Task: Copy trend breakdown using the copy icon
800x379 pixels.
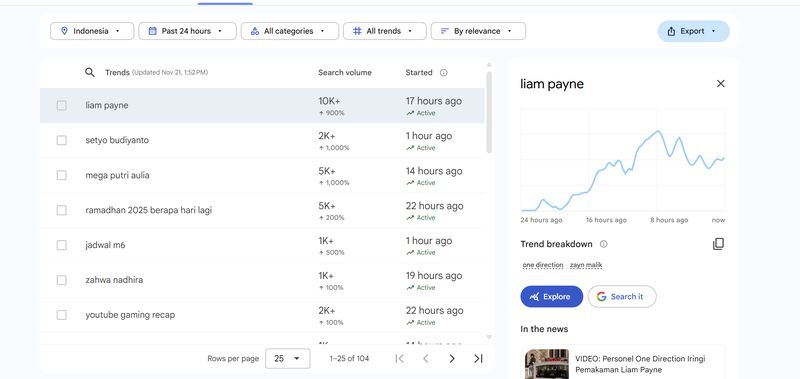Action: point(718,244)
